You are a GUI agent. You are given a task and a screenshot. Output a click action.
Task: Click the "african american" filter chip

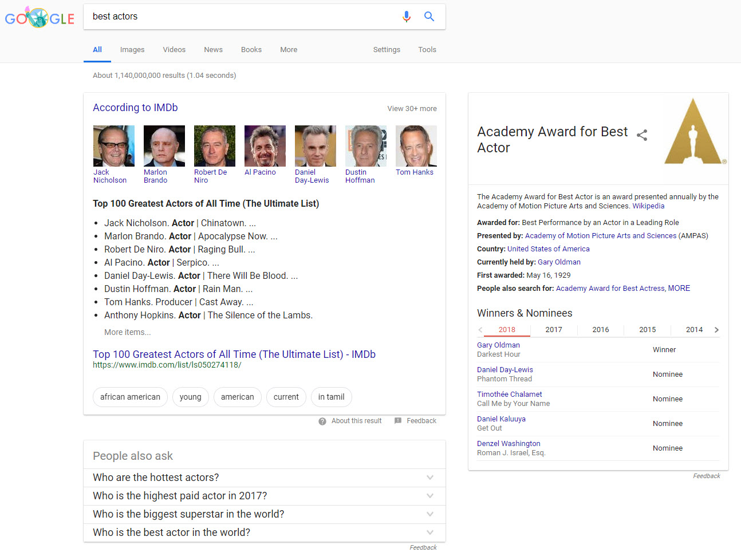[x=130, y=397]
